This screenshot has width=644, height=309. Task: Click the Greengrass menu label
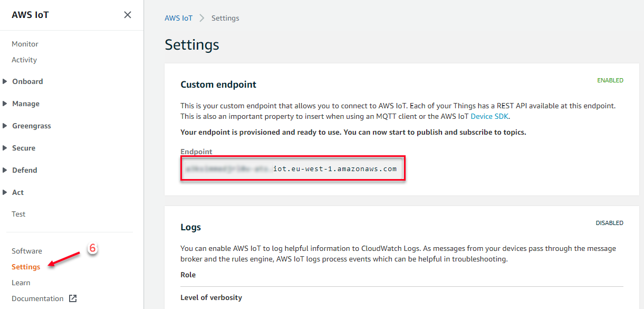click(x=32, y=126)
